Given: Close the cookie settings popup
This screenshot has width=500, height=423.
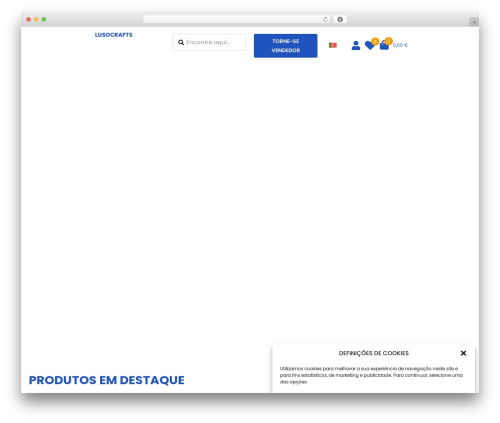Looking at the screenshot, I should click(463, 353).
